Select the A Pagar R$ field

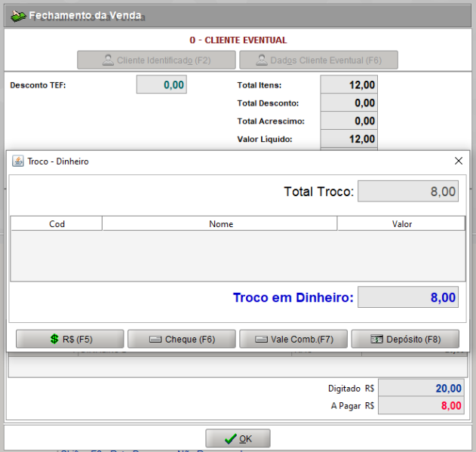tap(421, 406)
